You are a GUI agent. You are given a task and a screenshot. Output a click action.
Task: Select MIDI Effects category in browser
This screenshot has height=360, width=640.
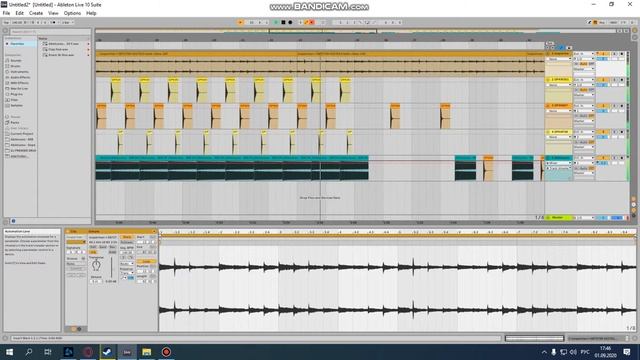20,83
